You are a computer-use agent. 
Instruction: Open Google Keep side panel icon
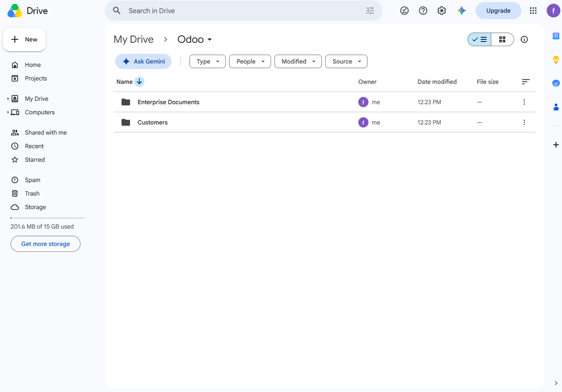point(556,60)
